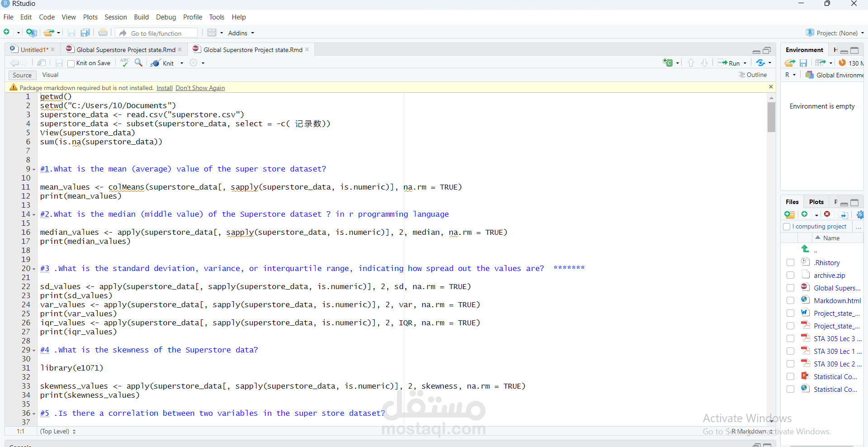The image size is (868, 447).
Task: Go to next section/chunk arrow
Action: (704, 63)
